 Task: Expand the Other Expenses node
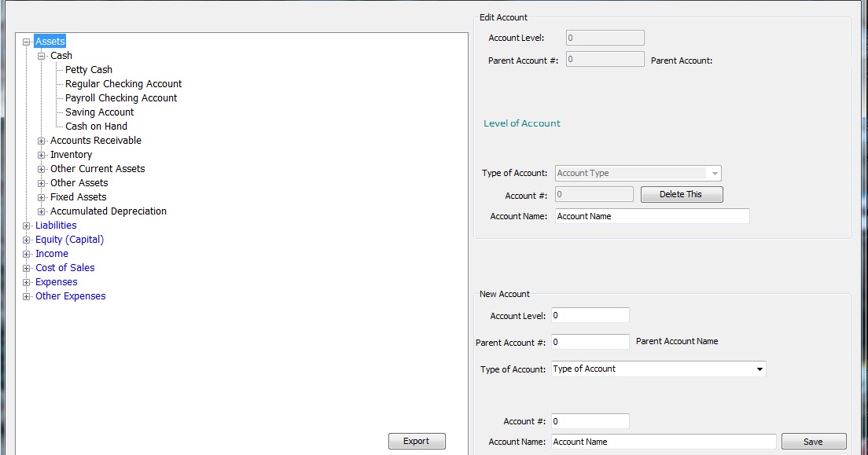[26, 296]
